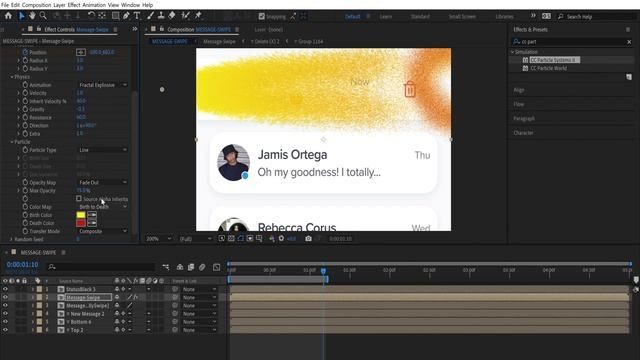Take a snapshot with the camera icon
The height and width of the screenshot is (360, 640).
308,238
